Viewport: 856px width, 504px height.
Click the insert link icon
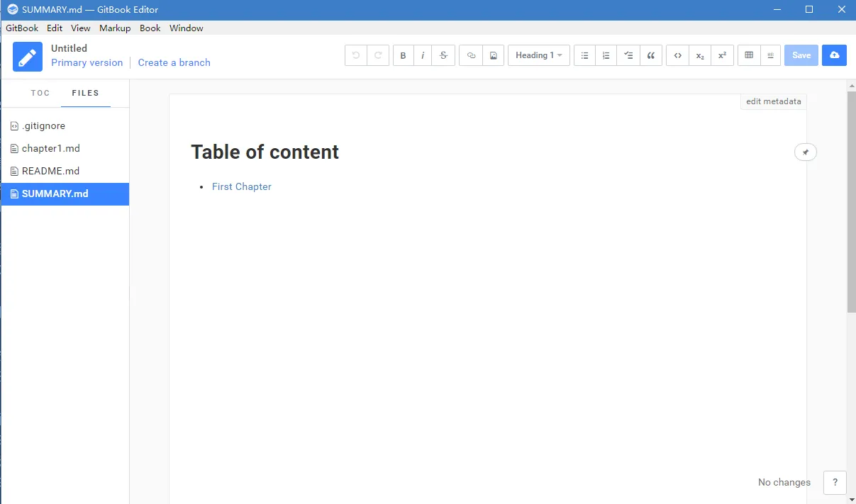coord(471,55)
